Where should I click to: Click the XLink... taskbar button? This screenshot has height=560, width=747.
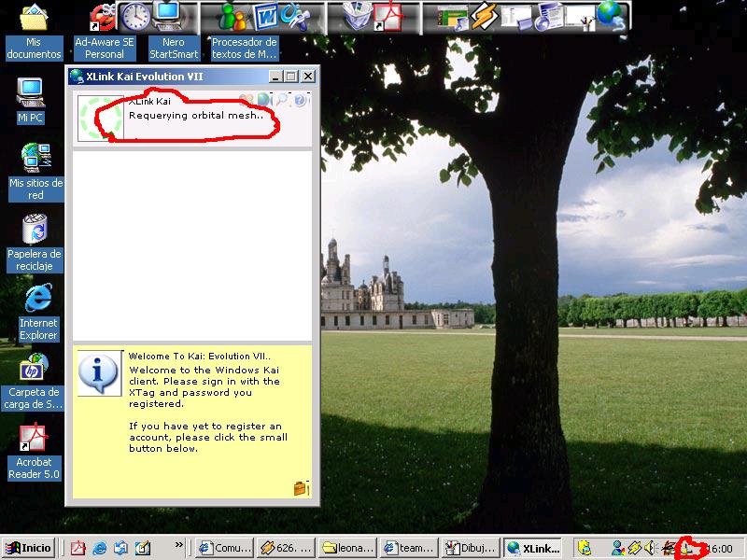click(x=533, y=548)
